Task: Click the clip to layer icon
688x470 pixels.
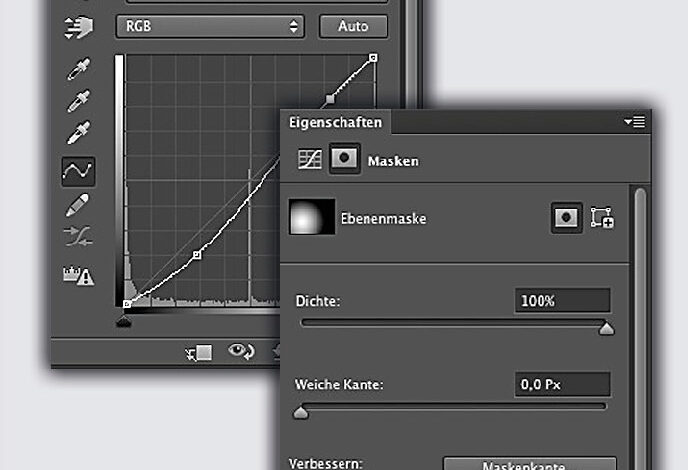Action: coord(199,352)
